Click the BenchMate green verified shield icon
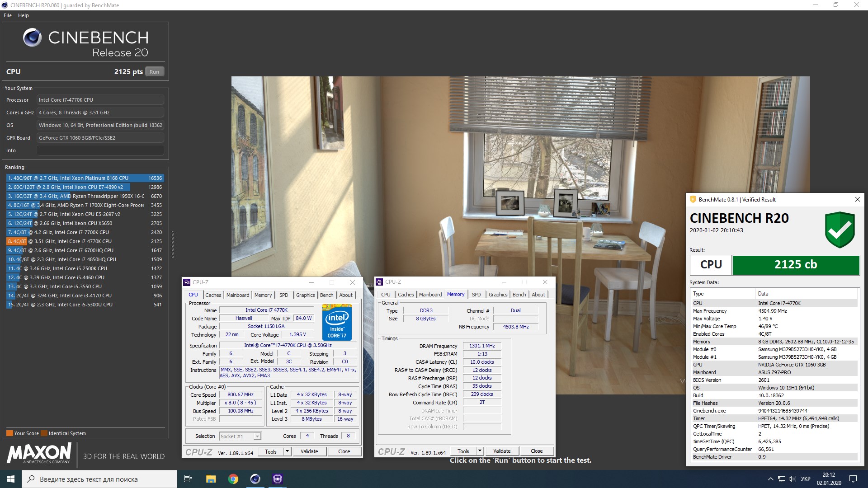Screen dimensions: 868x488 [840, 230]
